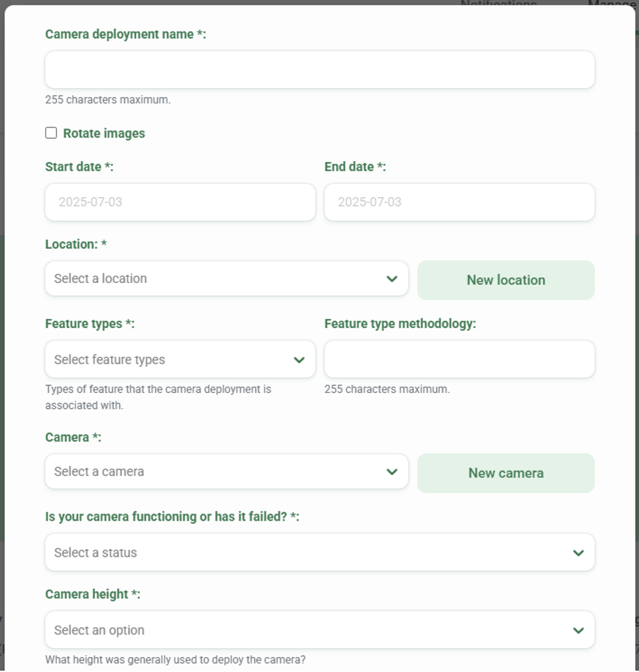Open the Start date picker field

pos(180,202)
